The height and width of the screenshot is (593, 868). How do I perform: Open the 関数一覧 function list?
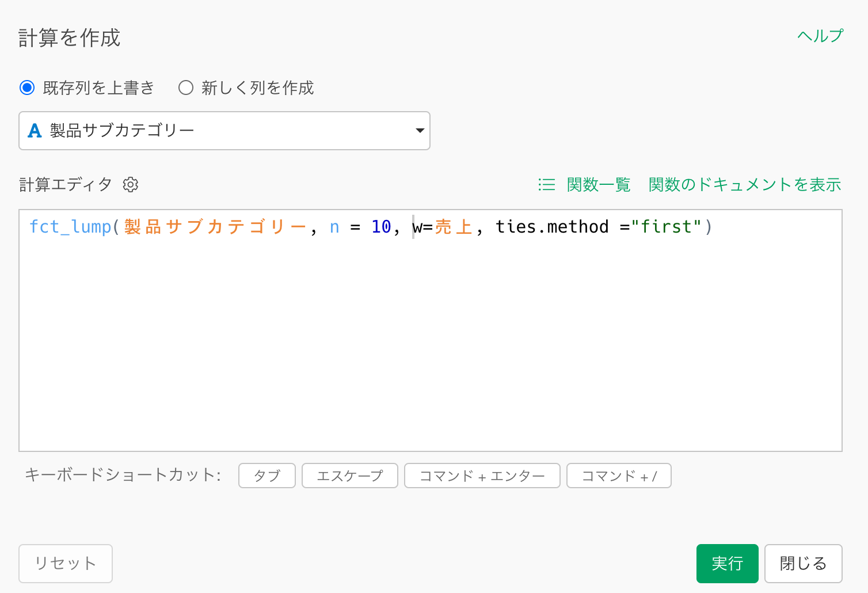[x=599, y=185]
